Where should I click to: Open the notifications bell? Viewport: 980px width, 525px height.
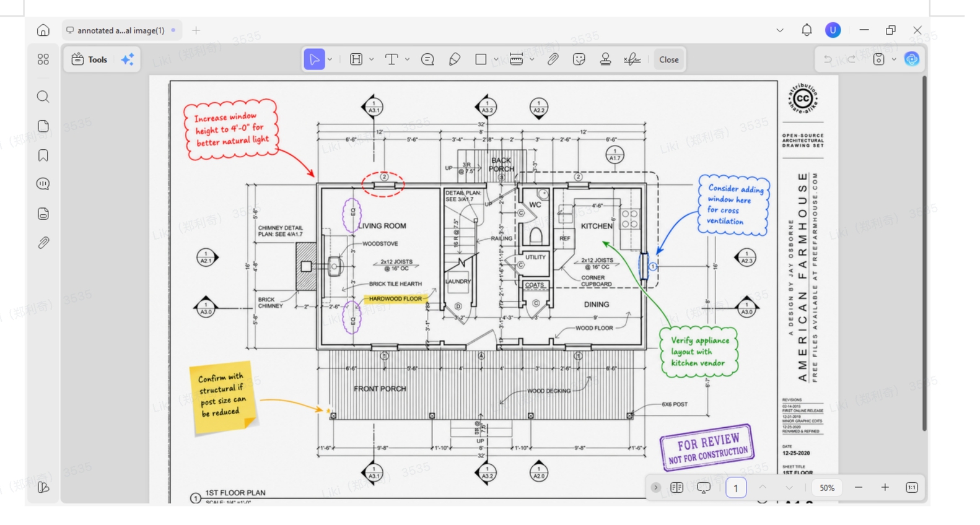click(x=807, y=30)
